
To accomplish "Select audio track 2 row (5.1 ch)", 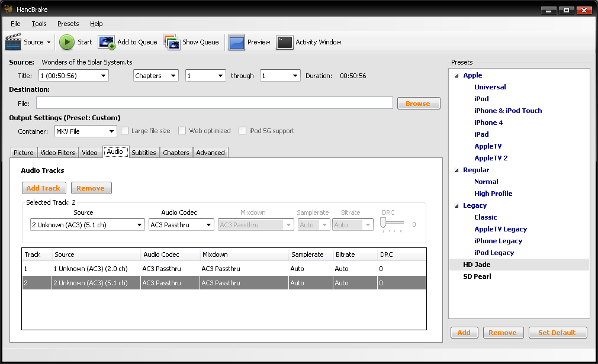I will [x=224, y=283].
